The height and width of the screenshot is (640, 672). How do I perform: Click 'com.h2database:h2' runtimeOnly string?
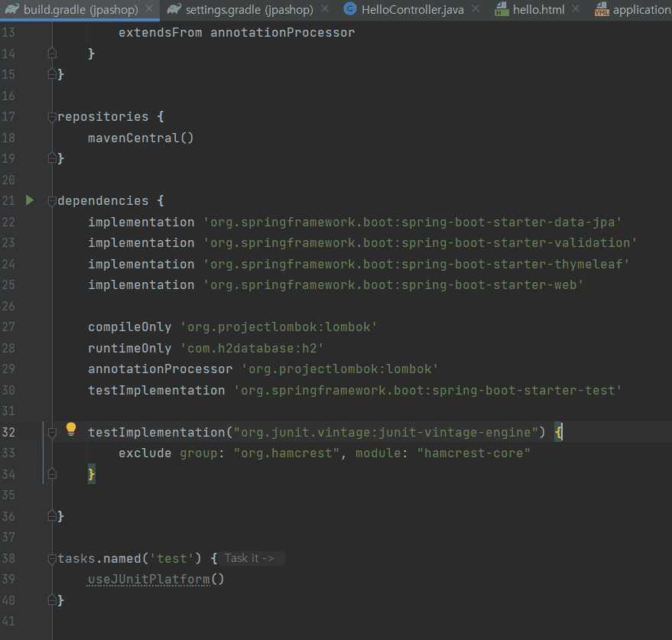(x=252, y=348)
